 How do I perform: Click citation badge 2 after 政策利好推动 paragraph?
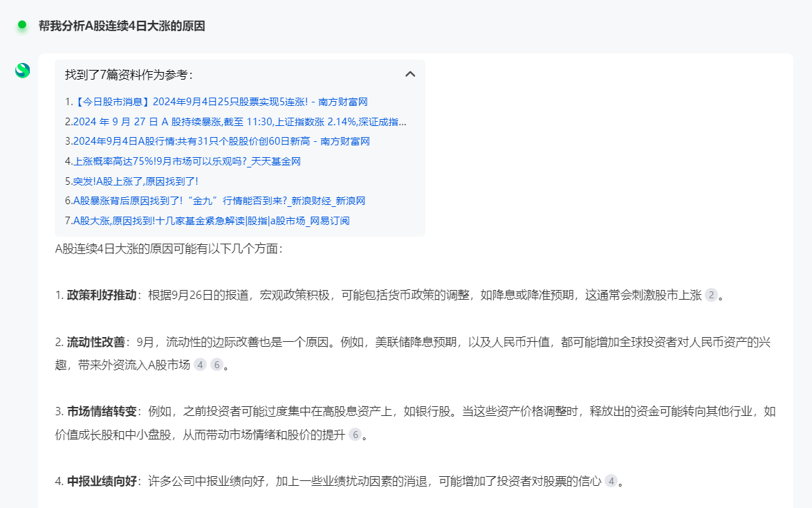(x=711, y=296)
